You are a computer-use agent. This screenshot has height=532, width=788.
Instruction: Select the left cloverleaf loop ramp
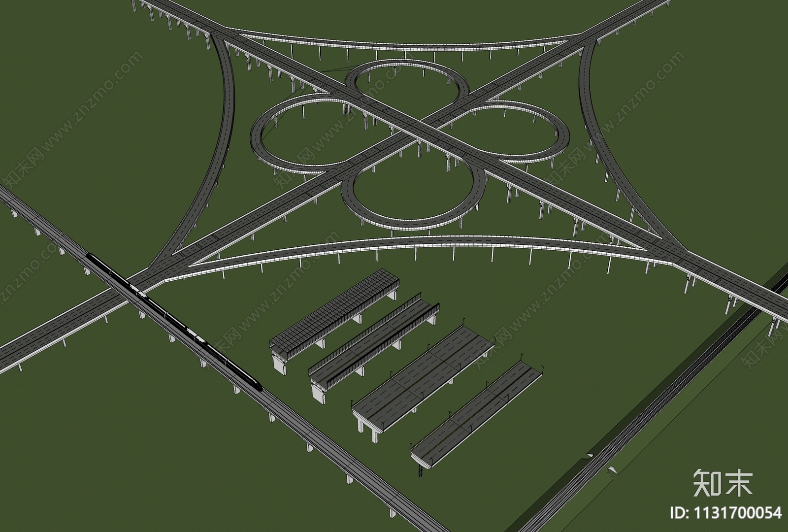tap(304, 133)
